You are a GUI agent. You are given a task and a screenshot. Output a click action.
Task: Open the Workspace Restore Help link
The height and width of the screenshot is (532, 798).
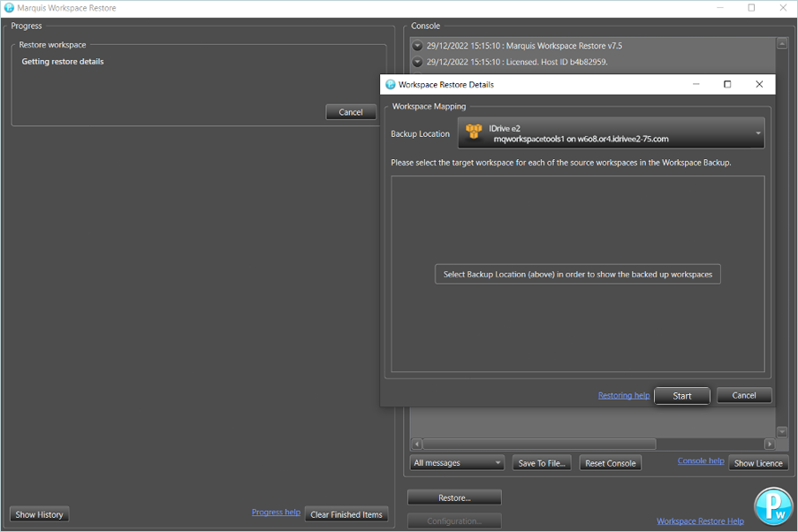coord(700,521)
